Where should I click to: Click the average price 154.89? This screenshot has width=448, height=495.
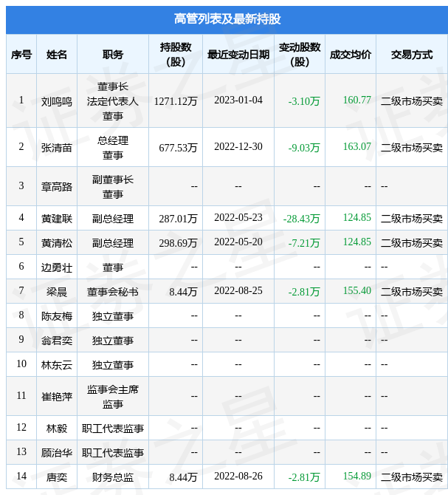pyautogui.click(x=357, y=476)
